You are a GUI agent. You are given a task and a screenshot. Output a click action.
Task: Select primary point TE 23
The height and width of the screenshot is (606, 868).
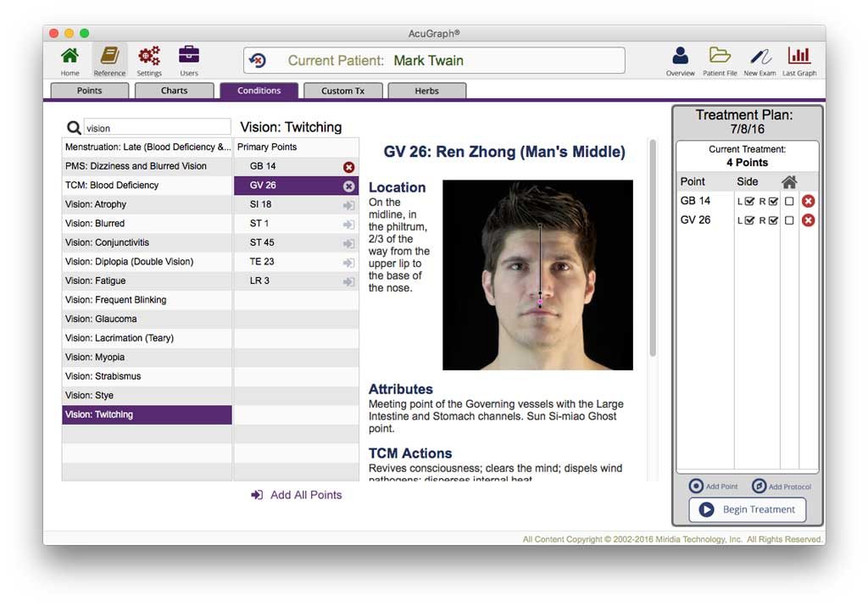pyautogui.click(x=296, y=262)
